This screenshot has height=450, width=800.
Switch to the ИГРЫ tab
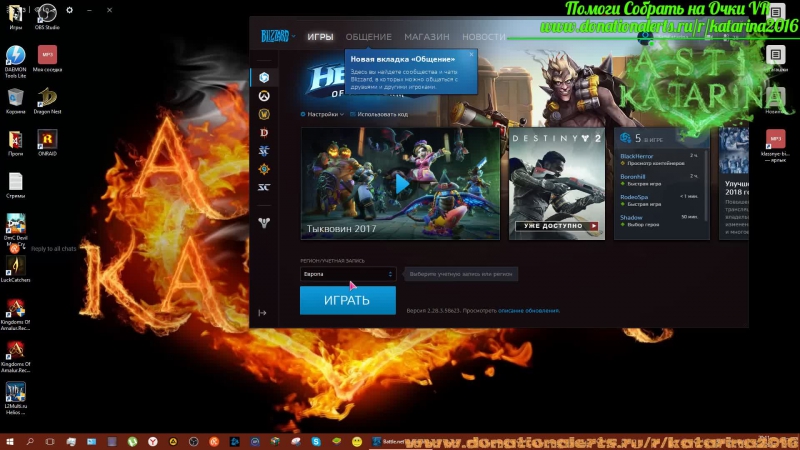click(x=320, y=37)
